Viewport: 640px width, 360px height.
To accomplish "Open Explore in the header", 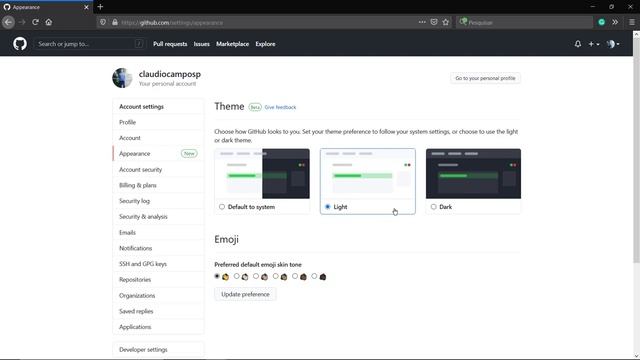I will click(x=265, y=44).
